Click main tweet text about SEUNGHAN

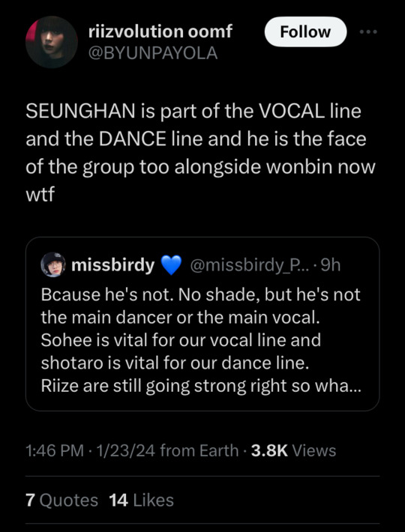tap(200, 153)
